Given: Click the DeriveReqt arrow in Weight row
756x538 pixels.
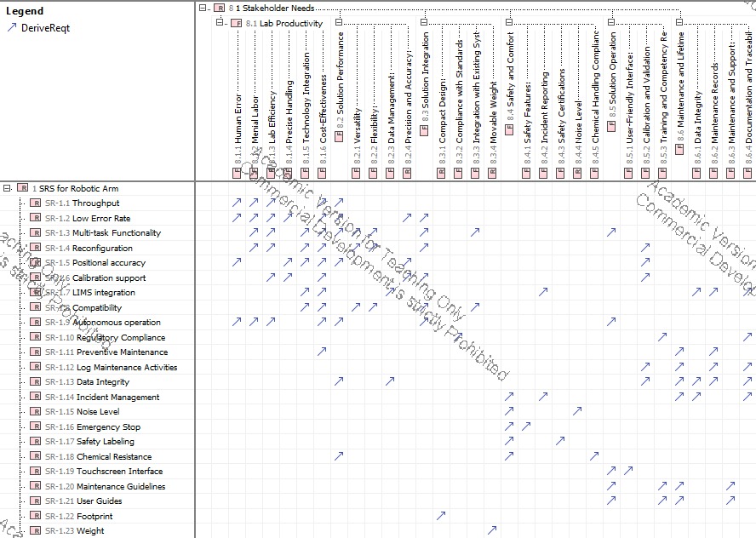Looking at the screenshot, I should [x=492, y=530].
